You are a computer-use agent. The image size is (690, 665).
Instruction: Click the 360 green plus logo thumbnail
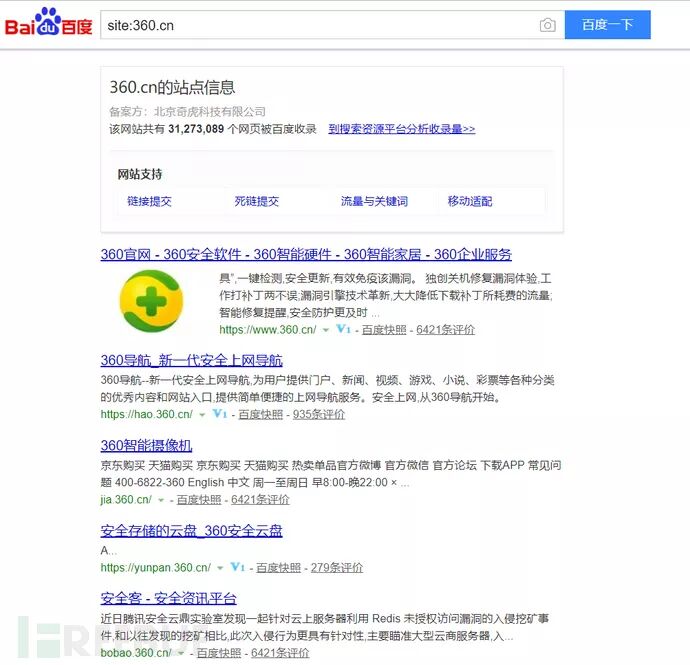151,301
